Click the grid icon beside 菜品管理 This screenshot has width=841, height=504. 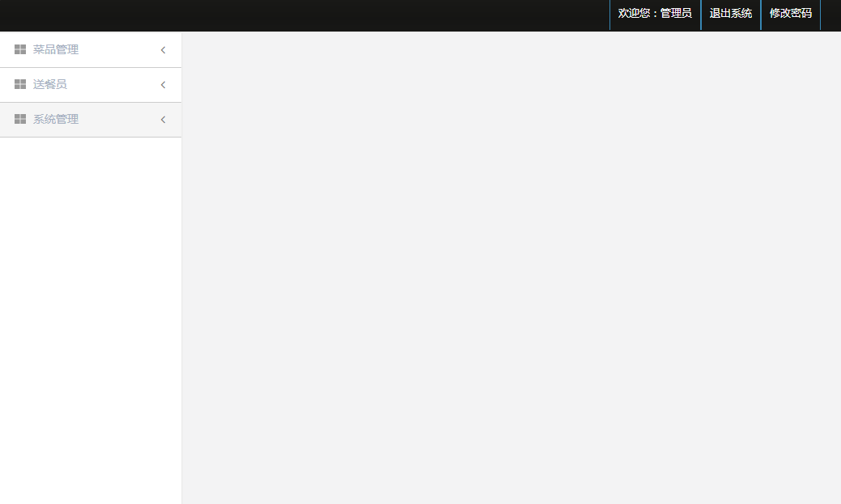(x=20, y=49)
